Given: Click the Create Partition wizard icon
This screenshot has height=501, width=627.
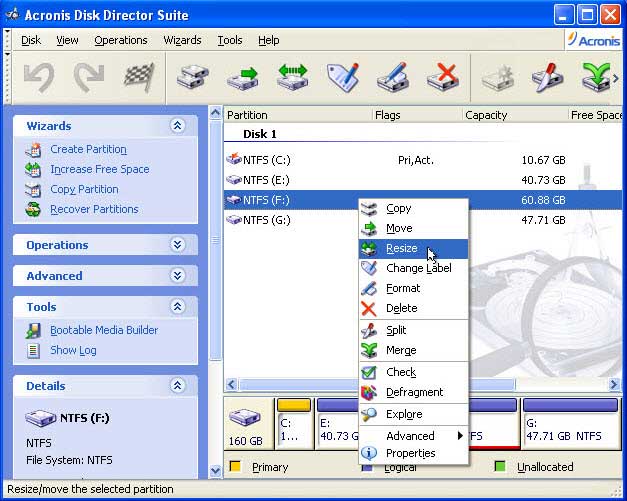Looking at the screenshot, I should [33, 150].
